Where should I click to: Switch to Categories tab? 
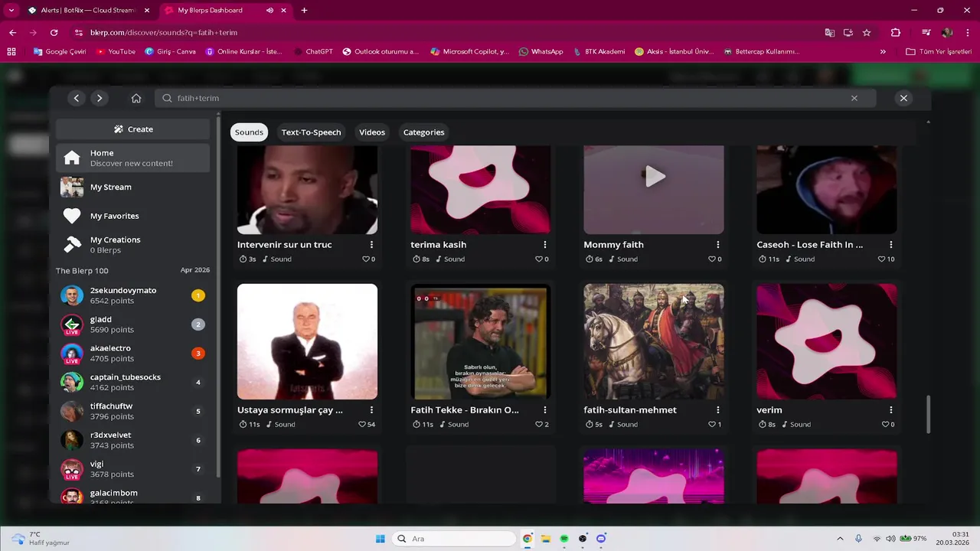(x=423, y=132)
